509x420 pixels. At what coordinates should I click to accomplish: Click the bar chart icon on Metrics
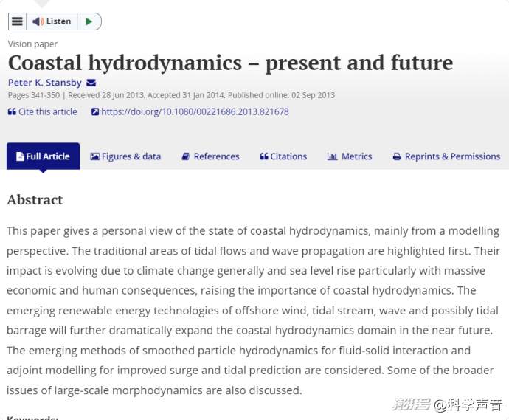332,156
